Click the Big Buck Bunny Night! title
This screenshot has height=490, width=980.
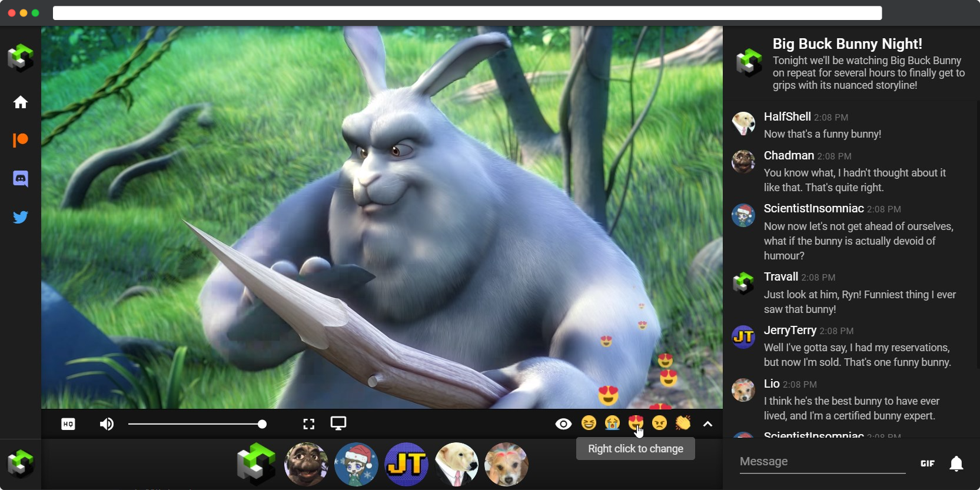pos(847,44)
